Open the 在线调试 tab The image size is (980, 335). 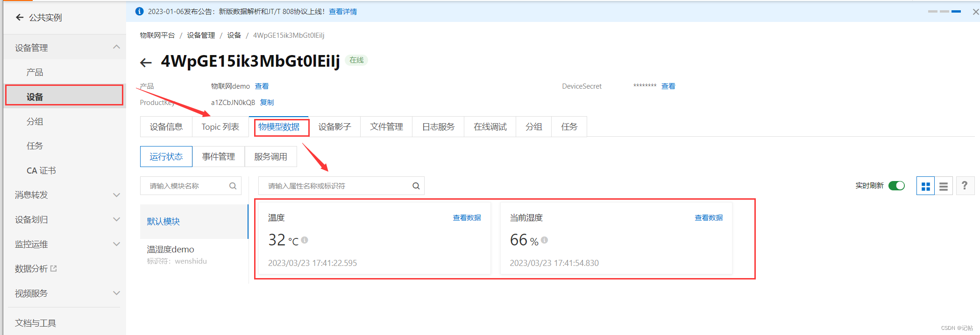click(x=490, y=126)
